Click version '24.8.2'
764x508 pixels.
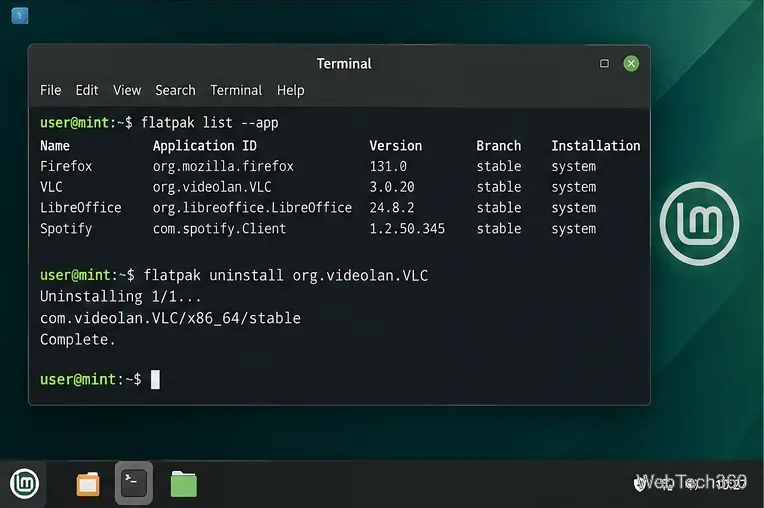tap(392, 207)
